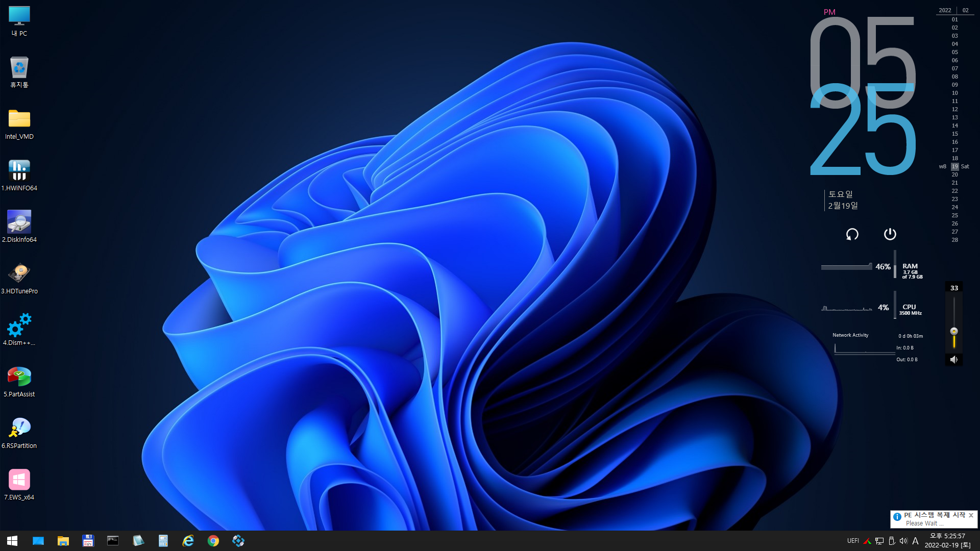Click the IME 'A' language indicator
The width and height of the screenshot is (980, 551).
pyautogui.click(x=915, y=541)
